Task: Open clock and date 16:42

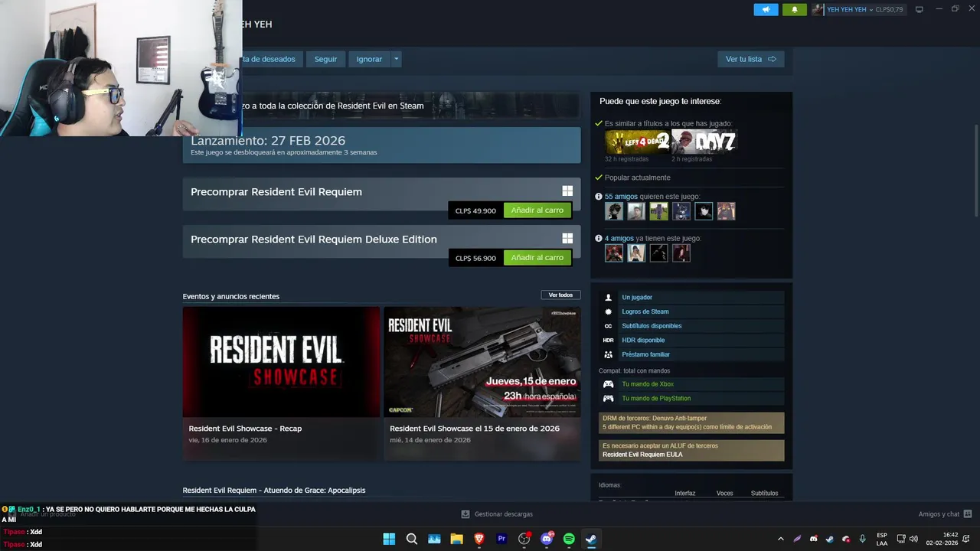Action: point(942,539)
